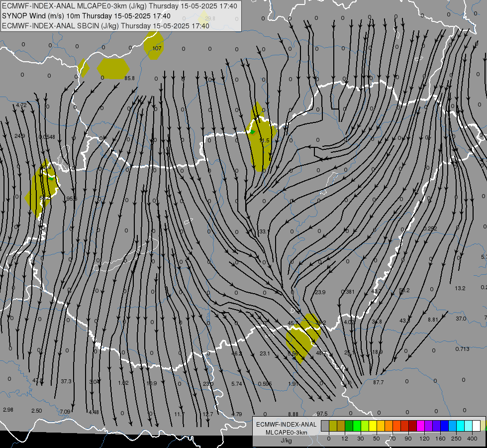Click the 33.1 value on the map

(264, 231)
